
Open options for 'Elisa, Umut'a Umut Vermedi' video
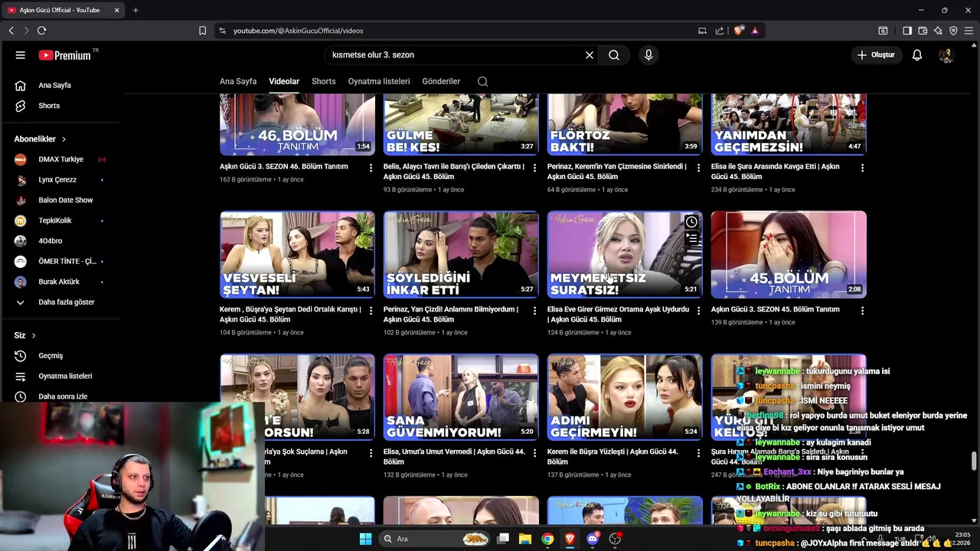(x=534, y=453)
